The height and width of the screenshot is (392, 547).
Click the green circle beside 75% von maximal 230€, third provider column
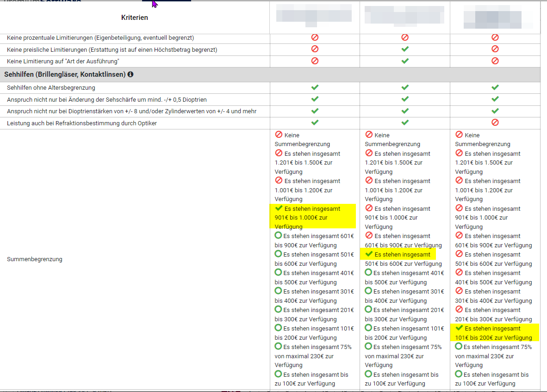tap(459, 346)
